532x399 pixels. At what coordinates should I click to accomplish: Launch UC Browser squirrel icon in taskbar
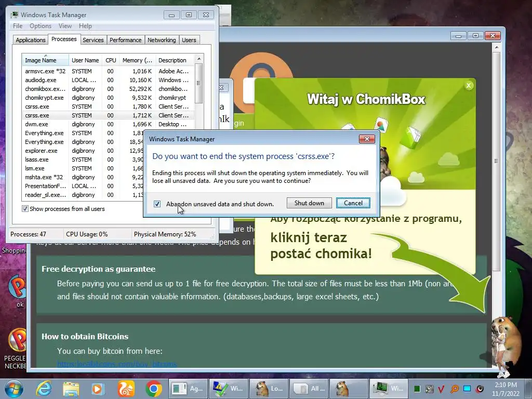tap(126, 389)
